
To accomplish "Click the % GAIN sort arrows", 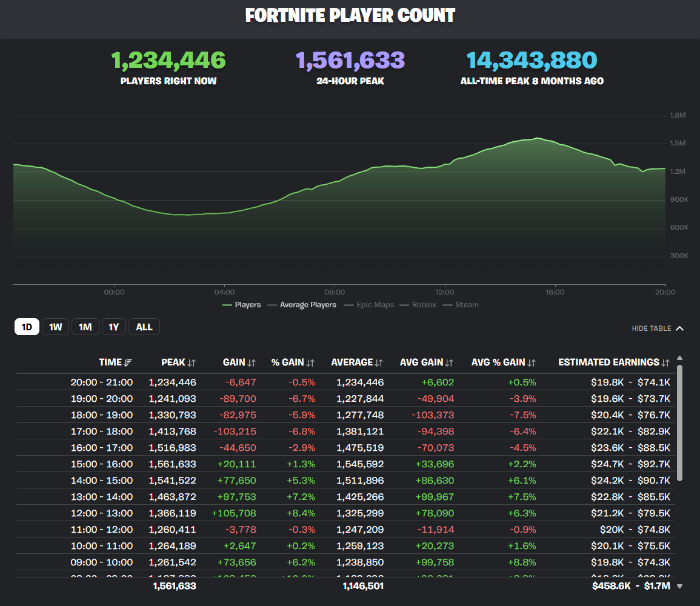I will point(311,363).
